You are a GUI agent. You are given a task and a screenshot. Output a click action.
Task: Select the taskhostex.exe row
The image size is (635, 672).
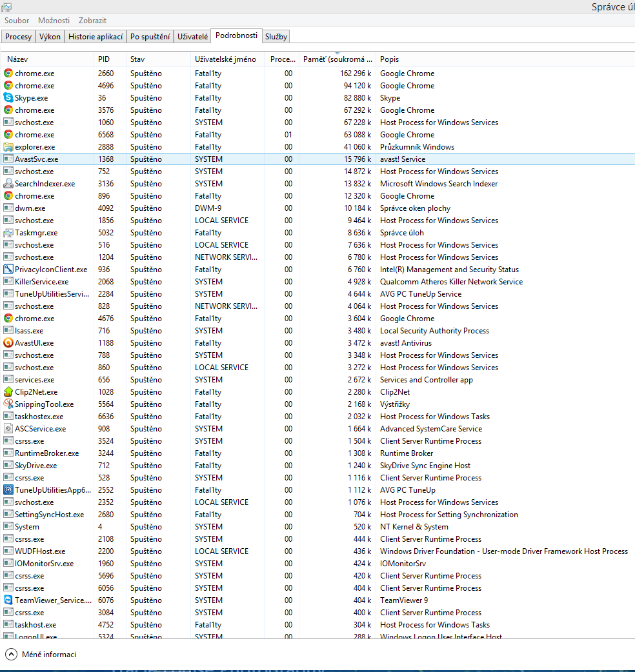coord(317,417)
